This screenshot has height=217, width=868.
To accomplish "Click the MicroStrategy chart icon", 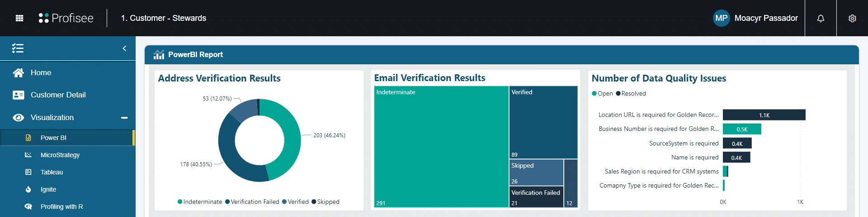I will point(28,155).
